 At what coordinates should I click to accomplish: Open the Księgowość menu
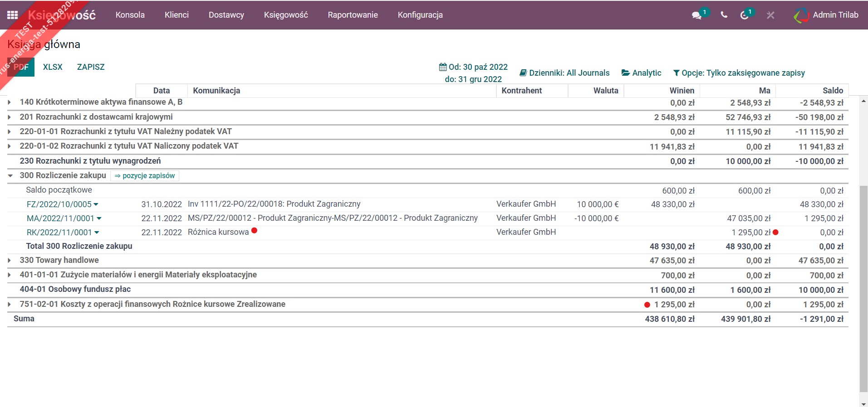pyautogui.click(x=286, y=15)
